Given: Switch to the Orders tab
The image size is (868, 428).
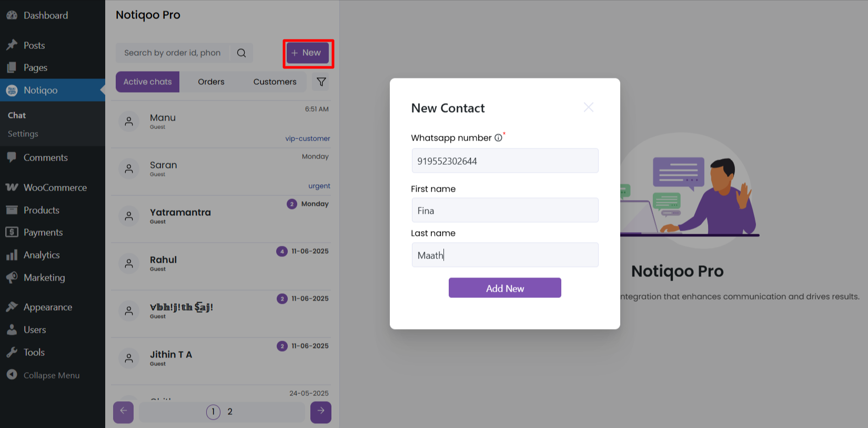Looking at the screenshot, I should pyautogui.click(x=211, y=82).
